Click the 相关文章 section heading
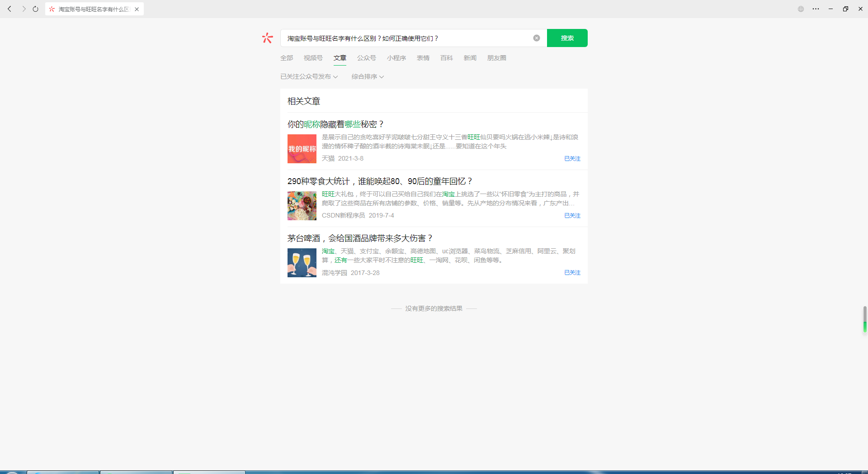Viewport: 868px width, 474px height. 304,101
